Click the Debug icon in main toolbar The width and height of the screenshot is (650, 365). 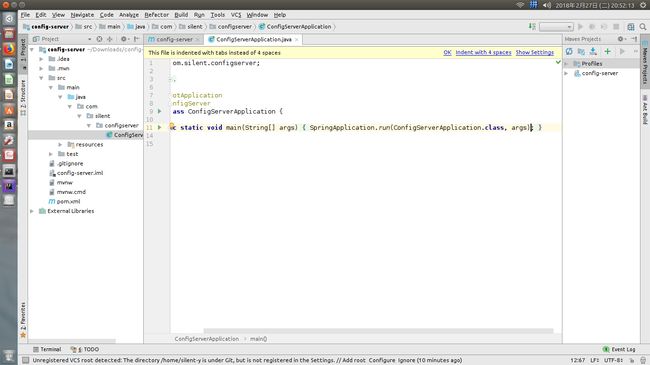(x=592, y=27)
